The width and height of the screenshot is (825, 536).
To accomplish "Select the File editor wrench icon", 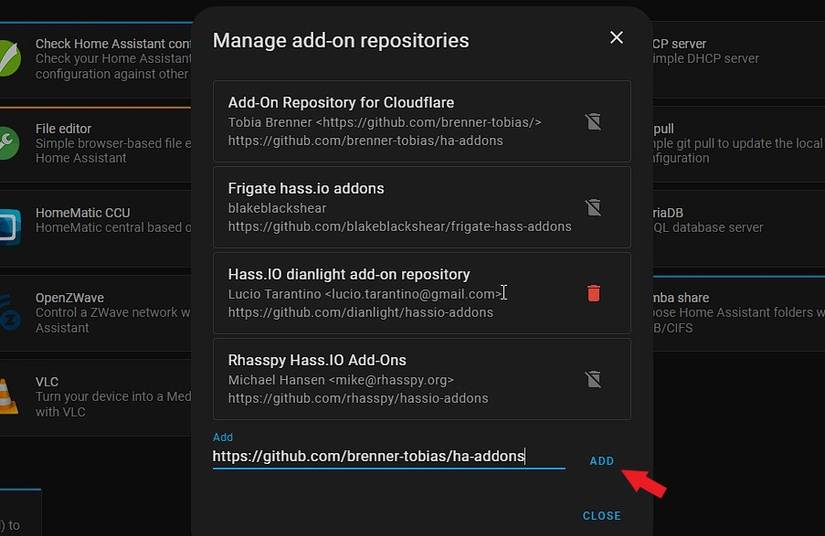I will pos(8,143).
